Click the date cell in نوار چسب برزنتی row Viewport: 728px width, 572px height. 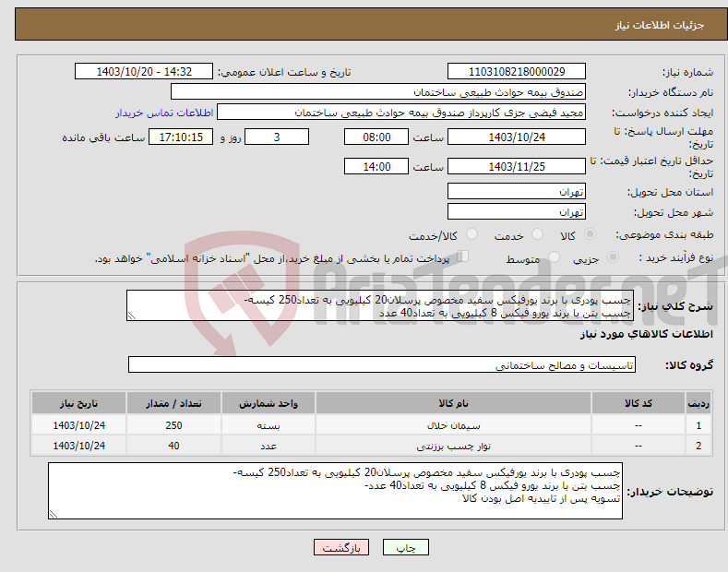79,446
